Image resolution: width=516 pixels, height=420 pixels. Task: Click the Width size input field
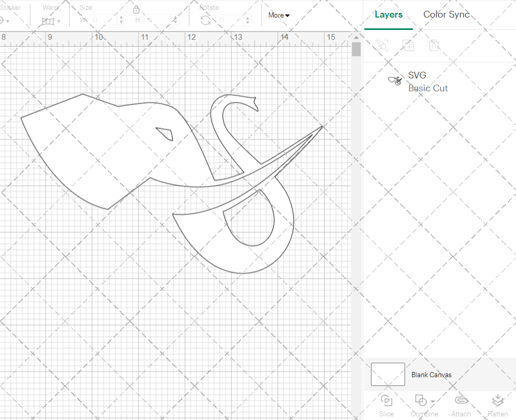point(103,20)
